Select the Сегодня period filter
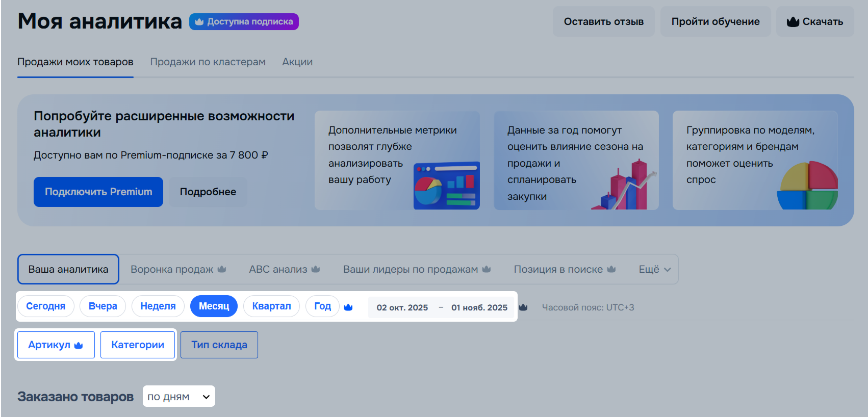 point(46,306)
